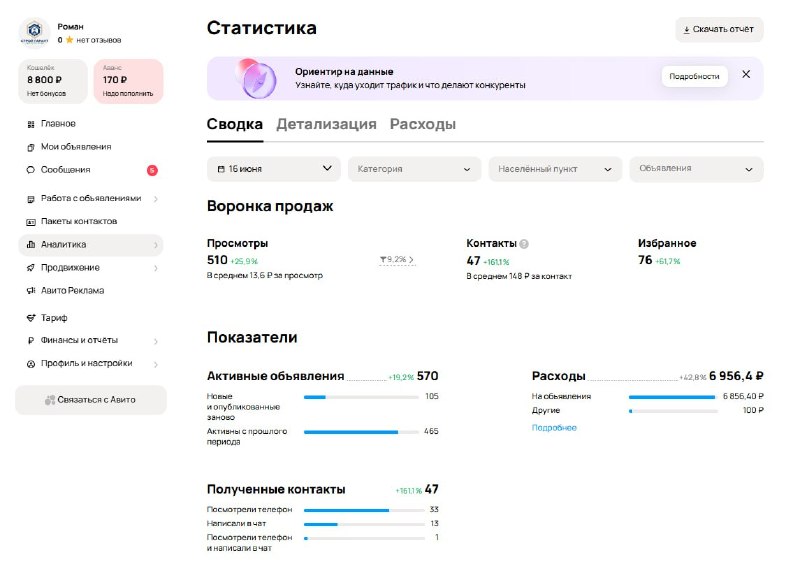Screen dimensions: 800x564
Task: Click the Аналитика chart icon
Action: (x=31, y=244)
